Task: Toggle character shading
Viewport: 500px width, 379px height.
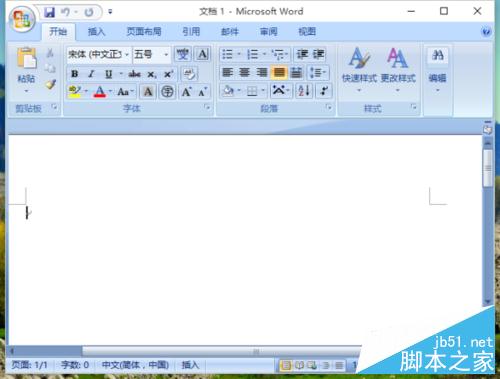Action: point(148,91)
